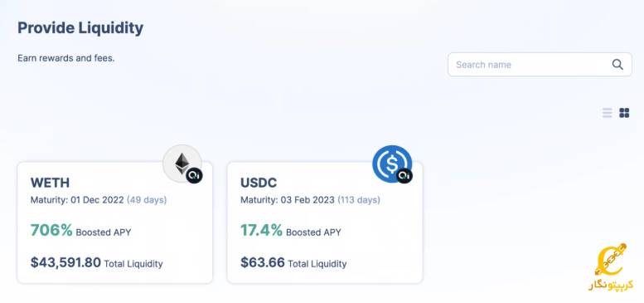Viewport: 644px width, 303px height.
Task: Switch to list view layout
Action: pyautogui.click(x=607, y=113)
